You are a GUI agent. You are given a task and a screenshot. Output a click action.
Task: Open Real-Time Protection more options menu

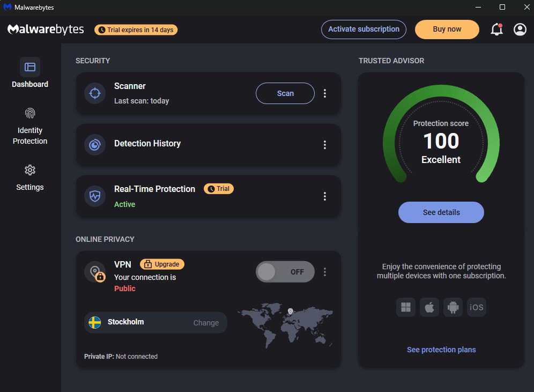point(325,196)
